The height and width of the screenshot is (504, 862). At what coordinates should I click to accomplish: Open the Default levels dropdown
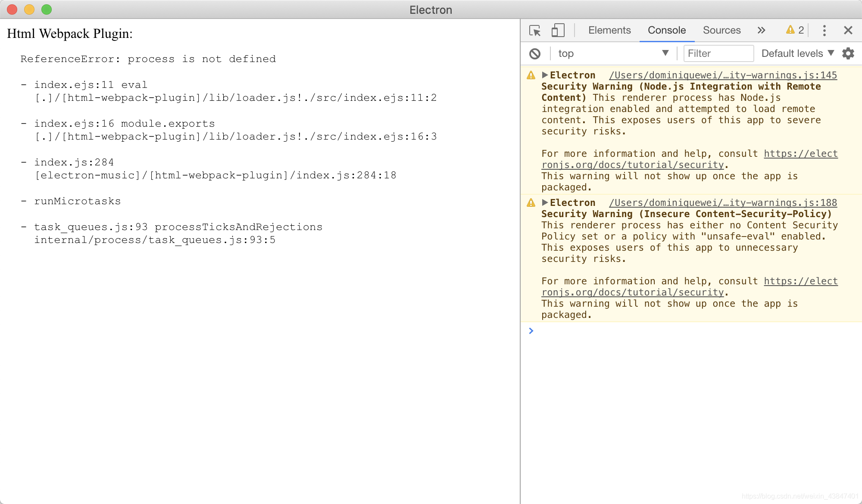798,53
